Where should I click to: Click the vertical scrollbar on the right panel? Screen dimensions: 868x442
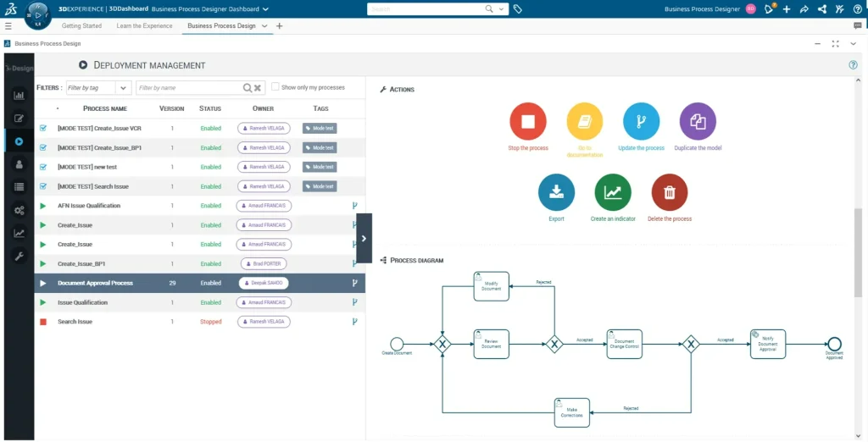pyautogui.click(x=858, y=254)
